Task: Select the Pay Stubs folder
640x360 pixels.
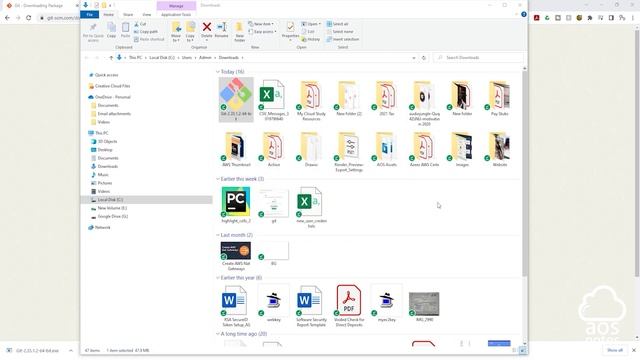Action: pyautogui.click(x=500, y=98)
